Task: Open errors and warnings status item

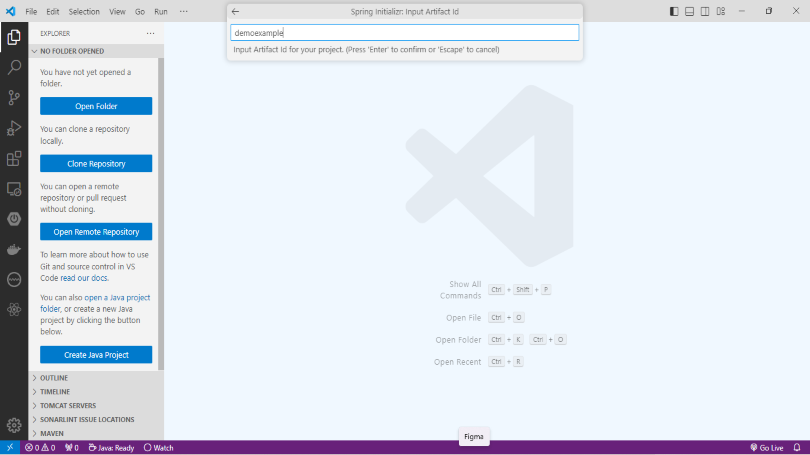Action: pos(40,448)
